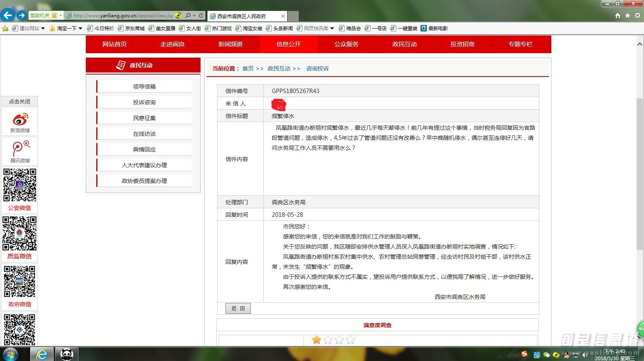Open WeChat from the system tray
This screenshot has width=644, height=361.
click(x=547, y=355)
